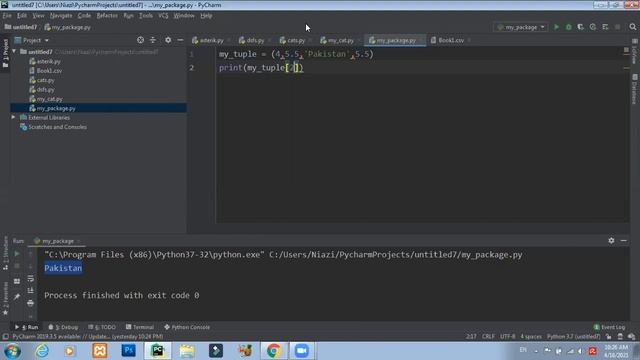The height and width of the screenshot is (360, 640).
Task: Open Chrome from the taskbar
Action: coord(274,351)
